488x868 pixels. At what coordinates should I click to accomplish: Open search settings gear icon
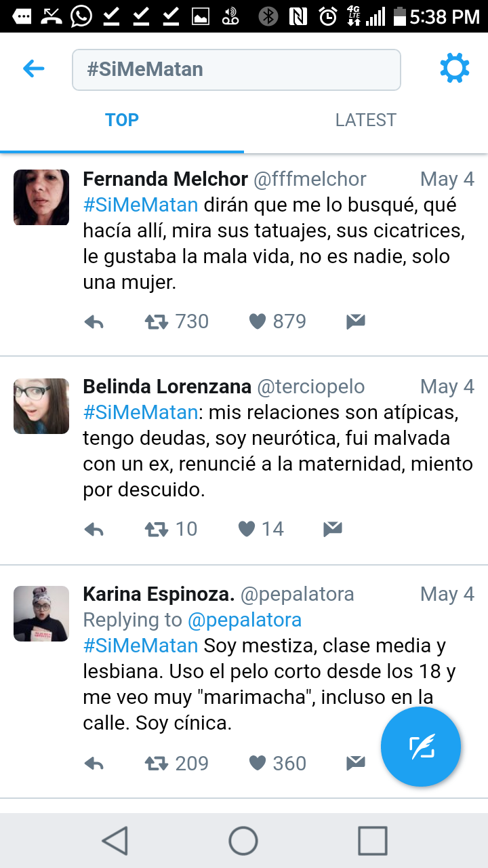tap(454, 68)
